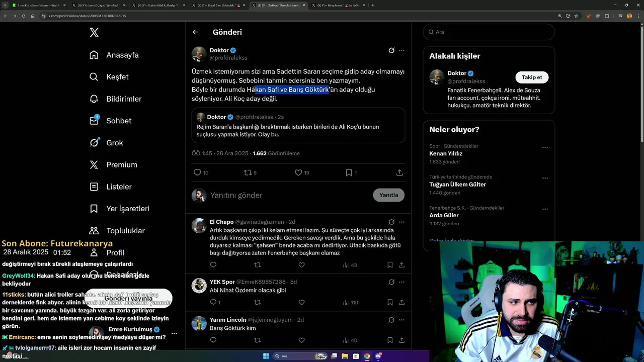This screenshot has height=362, width=644.
Task: Open more options on Doktor's main post
Action: coord(401,50)
